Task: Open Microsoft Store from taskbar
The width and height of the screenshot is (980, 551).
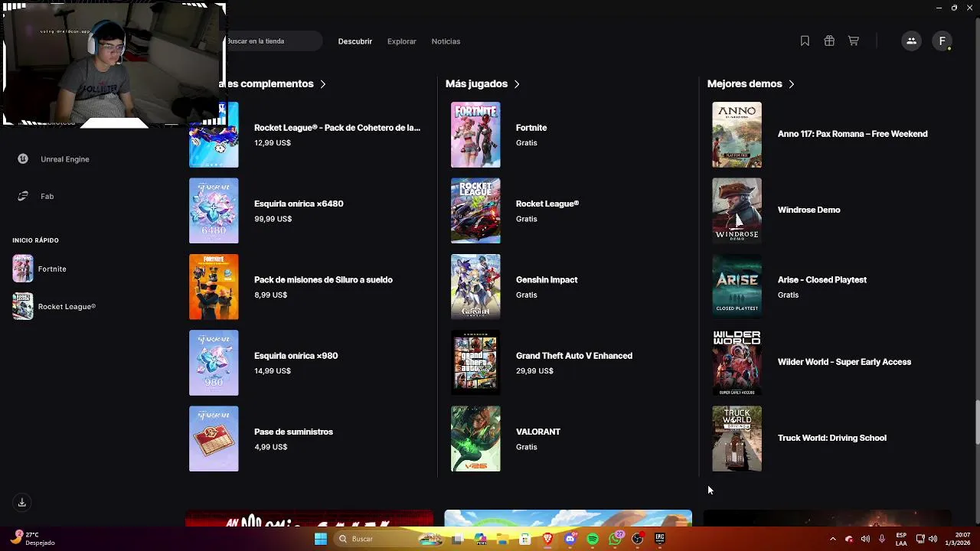Action: click(x=525, y=539)
